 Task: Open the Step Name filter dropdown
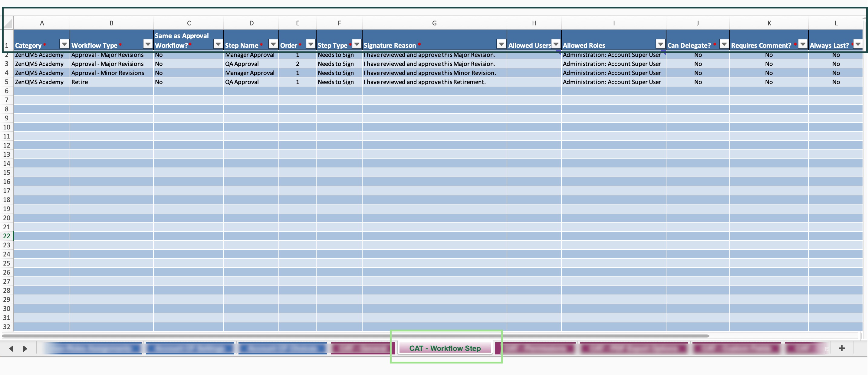point(273,44)
